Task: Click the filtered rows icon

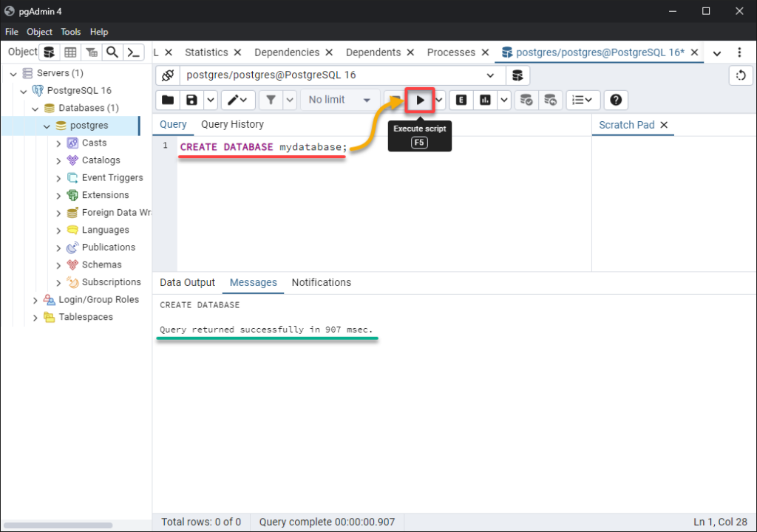Action: 92,52
